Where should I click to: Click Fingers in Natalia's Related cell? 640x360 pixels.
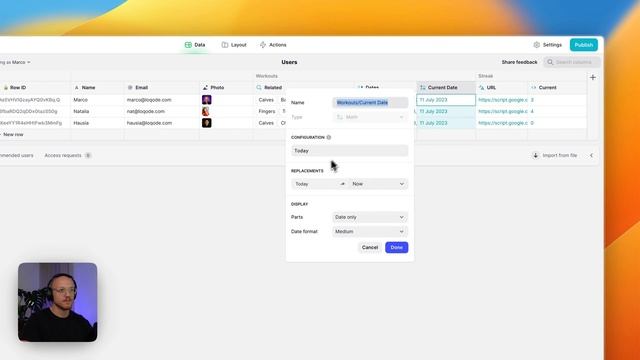click(x=267, y=111)
